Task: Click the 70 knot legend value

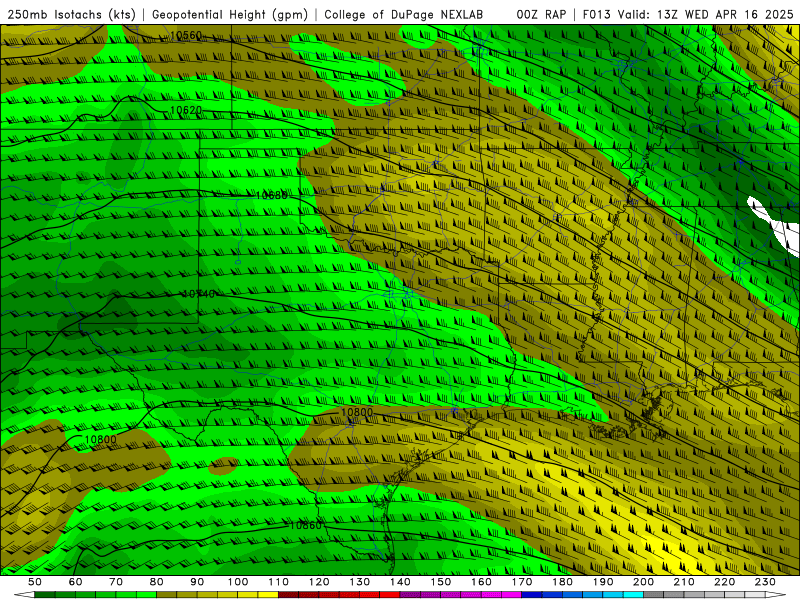Action: pos(116,582)
